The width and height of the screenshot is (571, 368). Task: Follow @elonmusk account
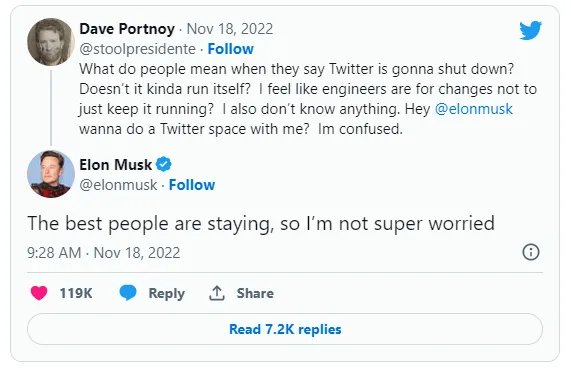(192, 185)
